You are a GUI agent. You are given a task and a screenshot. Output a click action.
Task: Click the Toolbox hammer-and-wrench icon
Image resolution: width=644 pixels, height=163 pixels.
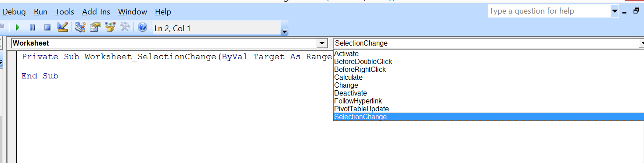point(125,28)
